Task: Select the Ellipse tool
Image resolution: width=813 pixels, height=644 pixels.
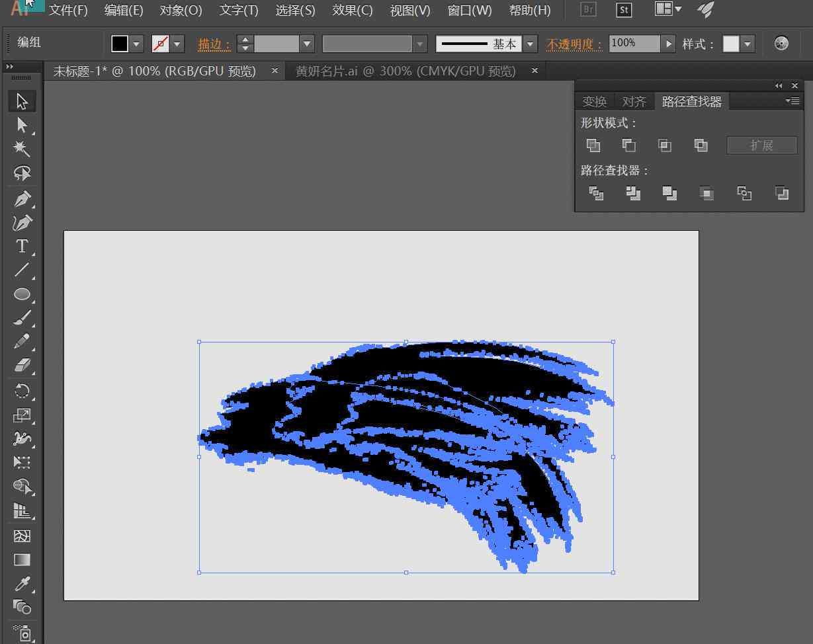Action: 22,294
